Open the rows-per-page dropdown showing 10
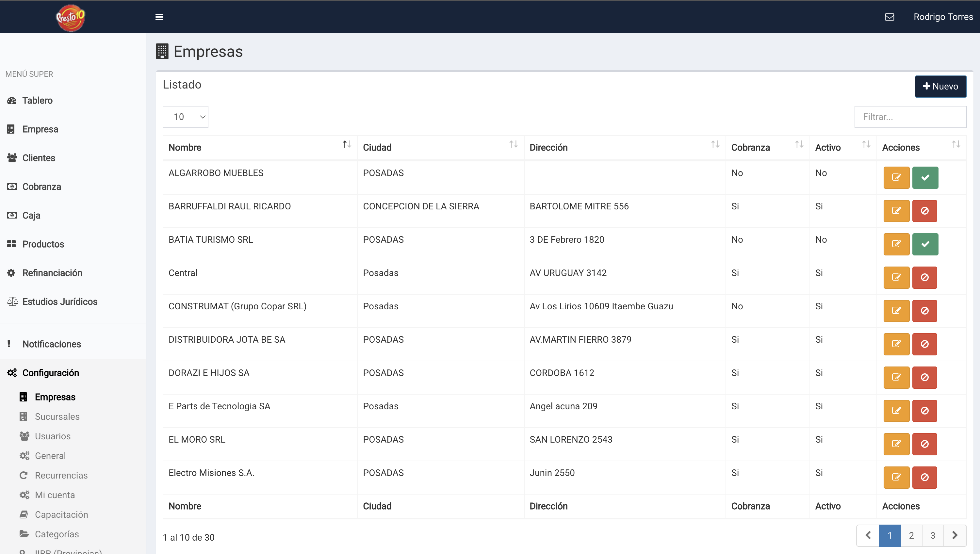 click(x=185, y=117)
